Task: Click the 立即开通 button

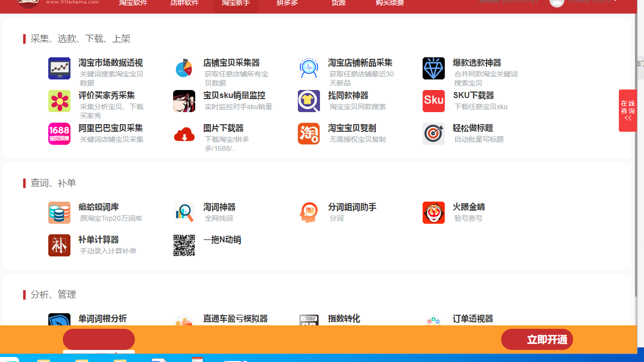Action: pyautogui.click(x=537, y=339)
